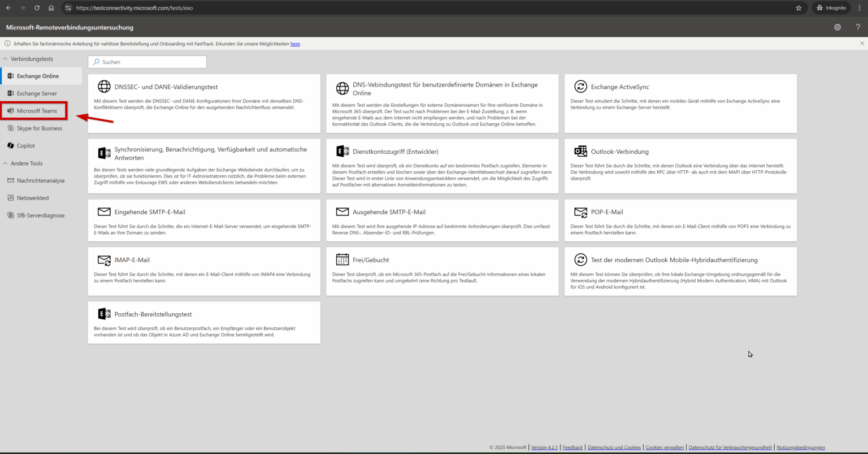
Task: Open Microsoft Teams in sidebar
Action: [x=34, y=111]
